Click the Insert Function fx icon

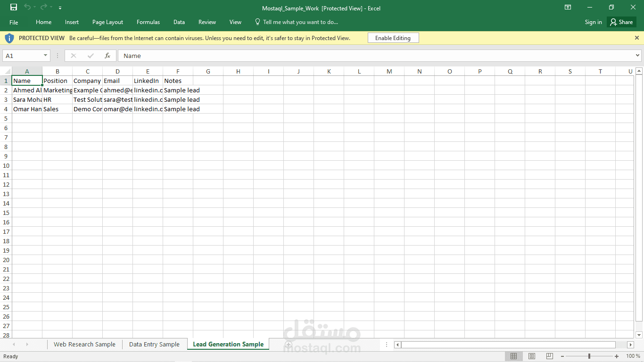pyautogui.click(x=107, y=56)
